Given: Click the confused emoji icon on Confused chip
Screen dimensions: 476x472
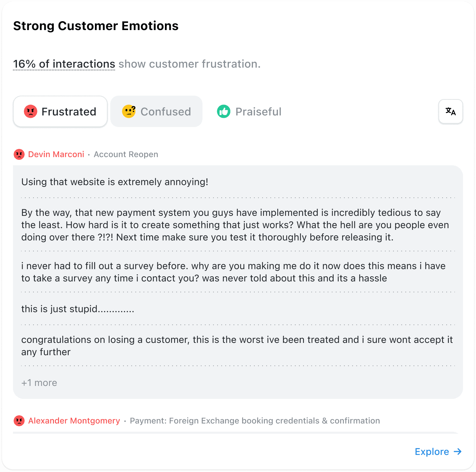Looking at the screenshot, I should click(129, 111).
